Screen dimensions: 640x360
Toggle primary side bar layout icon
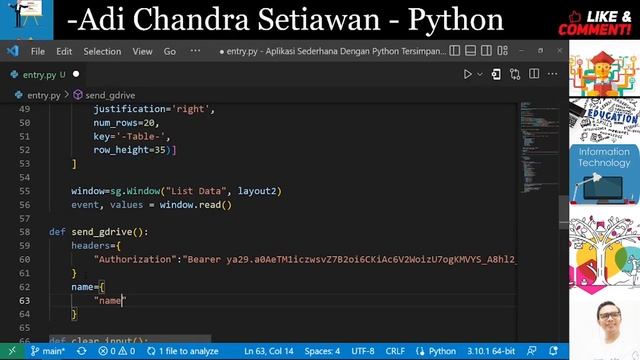tap(455, 51)
